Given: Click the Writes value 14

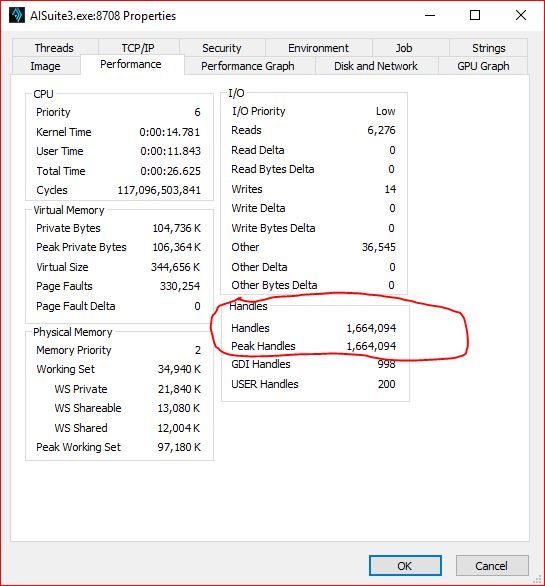Looking at the screenshot, I should 390,189.
